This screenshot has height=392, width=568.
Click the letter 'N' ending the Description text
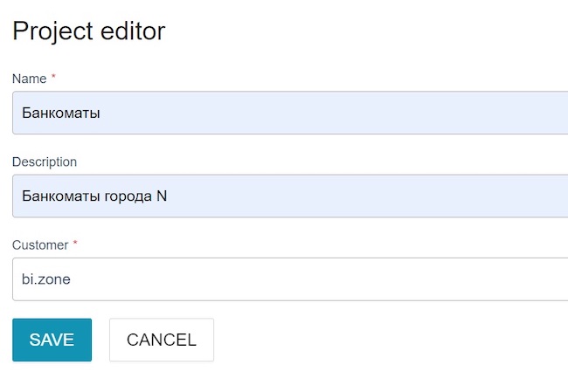tap(162, 196)
